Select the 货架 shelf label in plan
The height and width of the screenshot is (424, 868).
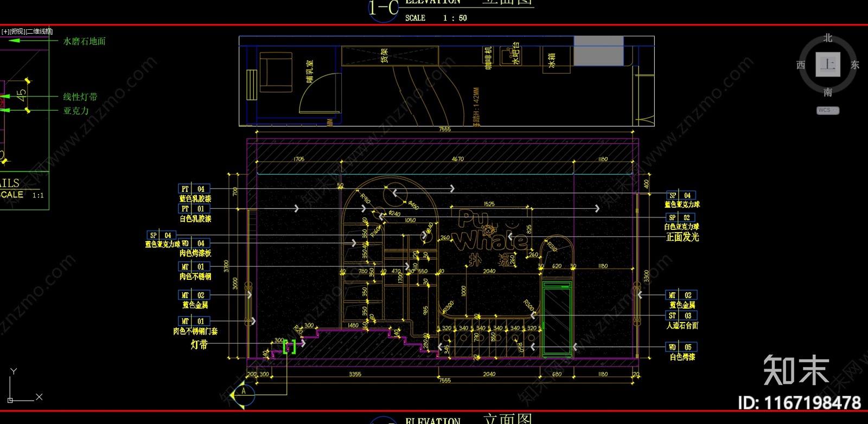click(384, 55)
